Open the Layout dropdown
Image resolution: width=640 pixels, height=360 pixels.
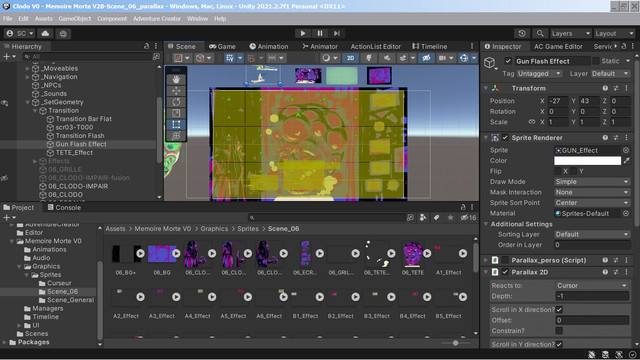(614, 33)
